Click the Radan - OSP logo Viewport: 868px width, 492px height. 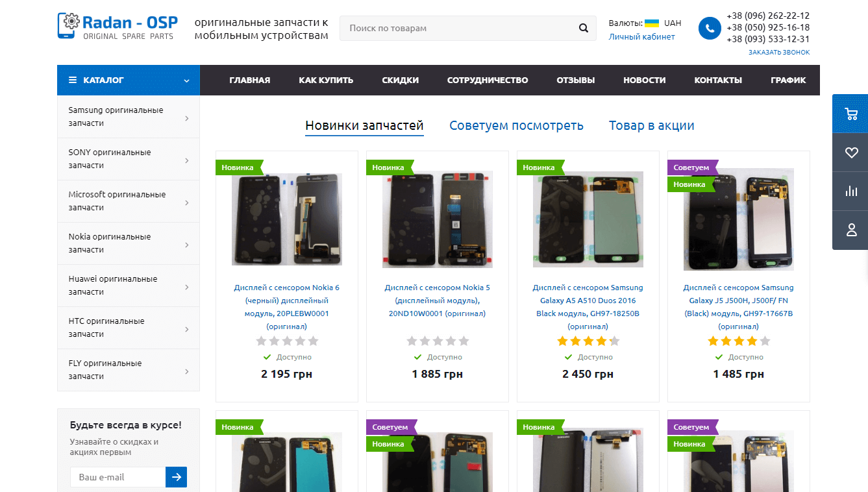click(118, 27)
